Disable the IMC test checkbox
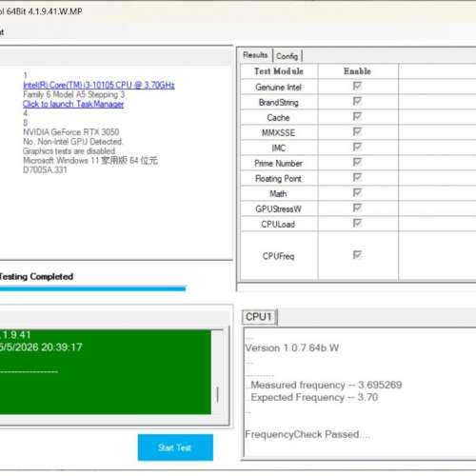The image size is (476, 476). point(357,147)
